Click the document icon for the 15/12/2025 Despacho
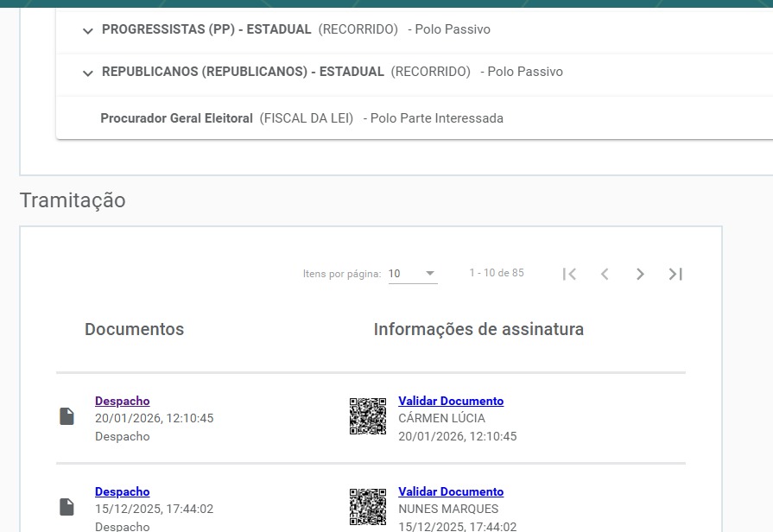The height and width of the screenshot is (532, 773). 67,507
